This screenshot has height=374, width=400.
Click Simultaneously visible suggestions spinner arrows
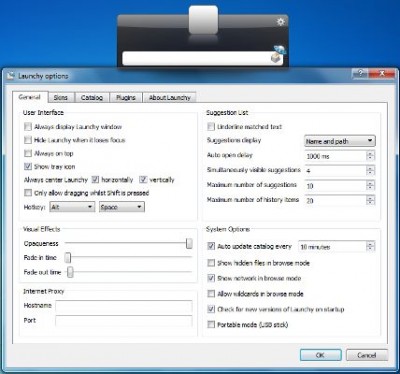tap(370, 170)
